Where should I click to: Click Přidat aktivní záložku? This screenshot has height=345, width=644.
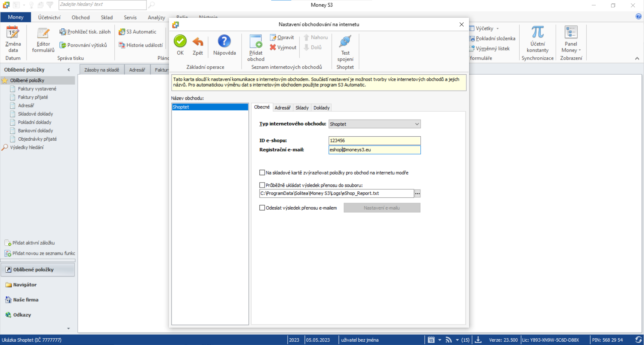(x=30, y=243)
